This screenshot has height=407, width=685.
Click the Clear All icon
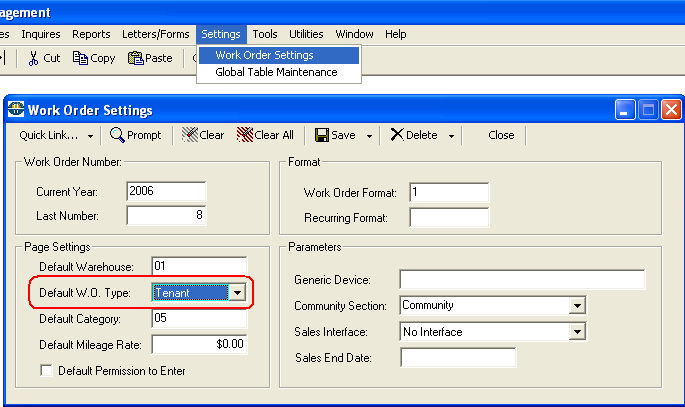click(x=245, y=135)
